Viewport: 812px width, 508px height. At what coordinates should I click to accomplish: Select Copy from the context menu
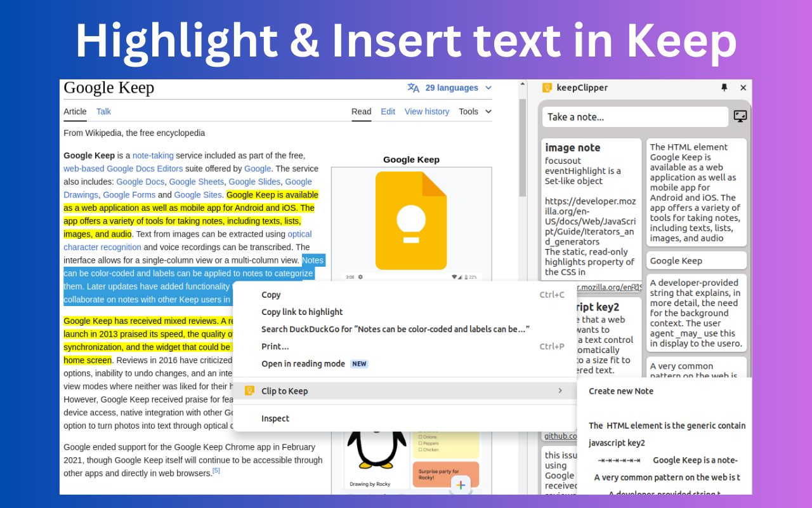point(272,295)
